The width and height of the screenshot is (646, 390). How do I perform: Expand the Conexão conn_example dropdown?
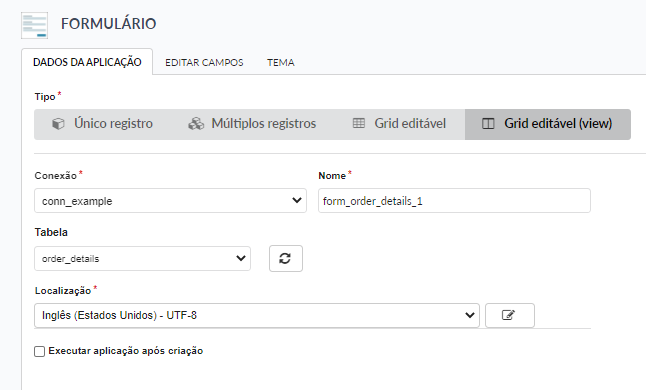pos(171,201)
